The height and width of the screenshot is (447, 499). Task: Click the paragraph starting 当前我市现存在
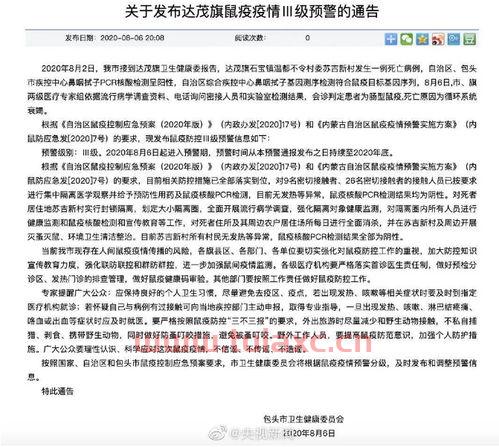click(252, 265)
